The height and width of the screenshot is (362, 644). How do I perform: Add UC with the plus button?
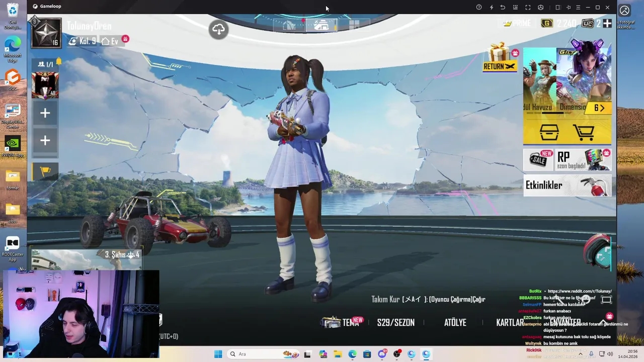coord(607,23)
